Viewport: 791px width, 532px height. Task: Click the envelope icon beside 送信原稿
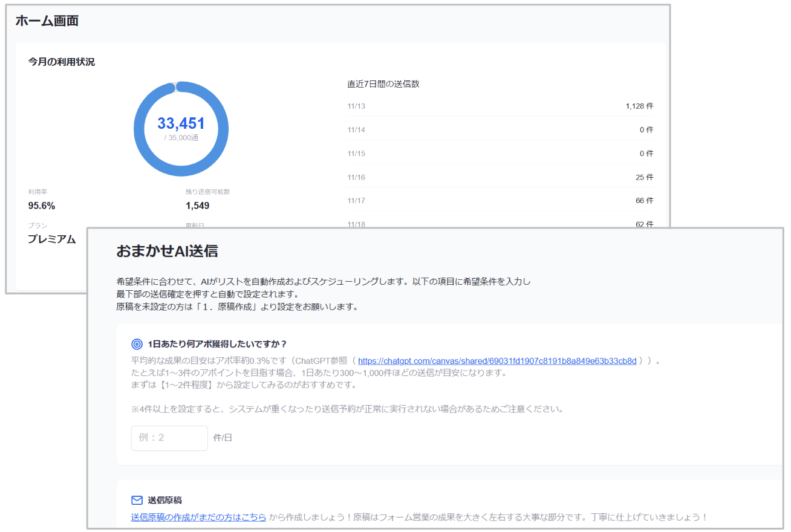click(x=137, y=501)
